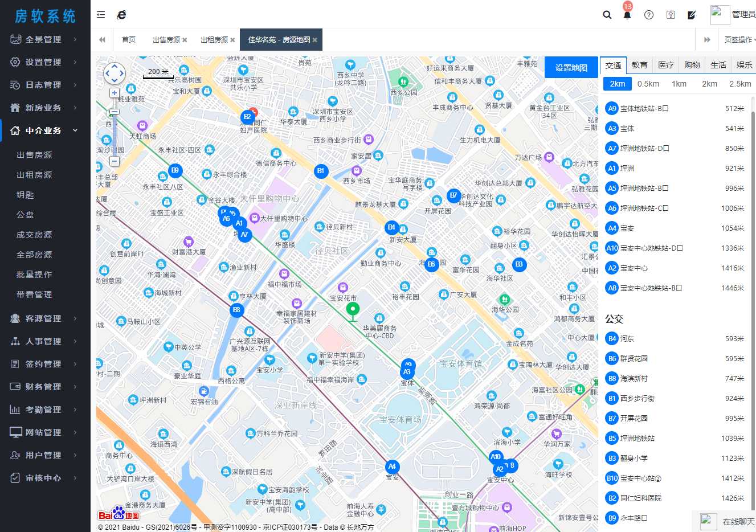Expand the 网站管理 menu
This screenshot has width=756, height=532.
click(45, 432)
